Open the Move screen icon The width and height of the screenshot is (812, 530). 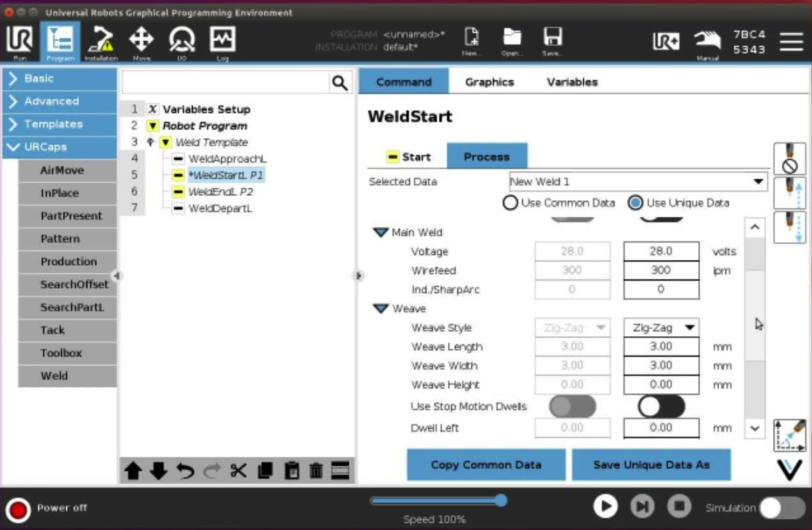(142, 43)
